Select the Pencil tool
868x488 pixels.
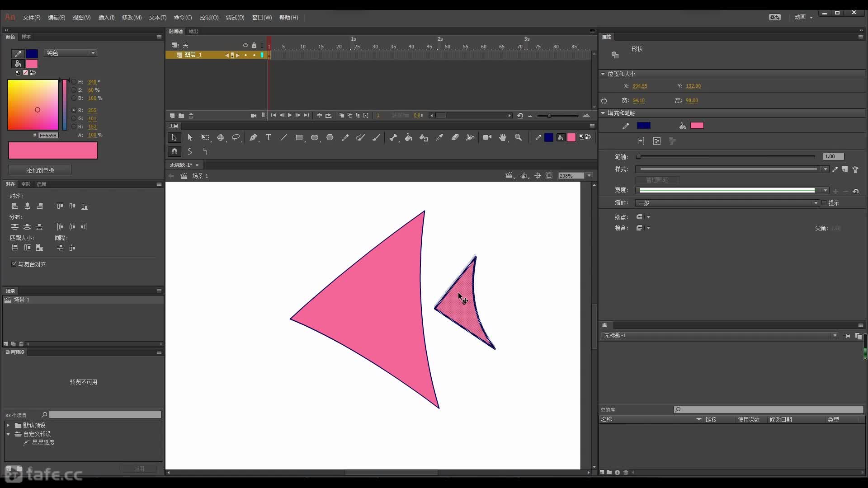pos(345,137)
